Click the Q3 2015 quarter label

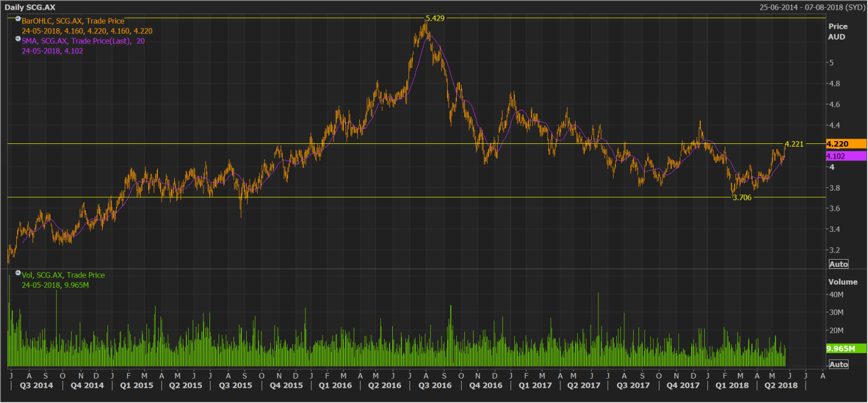coord(235,386)
